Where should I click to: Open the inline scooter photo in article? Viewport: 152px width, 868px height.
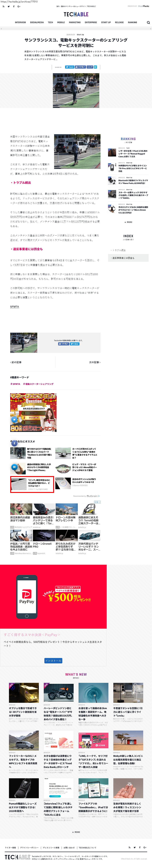pyautogui.click(x=77, y=151)
